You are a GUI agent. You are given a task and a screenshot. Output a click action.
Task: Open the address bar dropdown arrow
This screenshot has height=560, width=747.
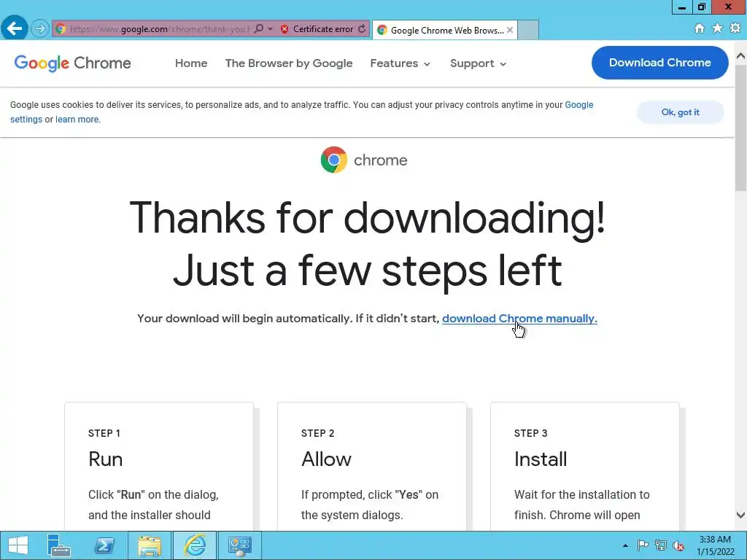(x=270, y=29)
